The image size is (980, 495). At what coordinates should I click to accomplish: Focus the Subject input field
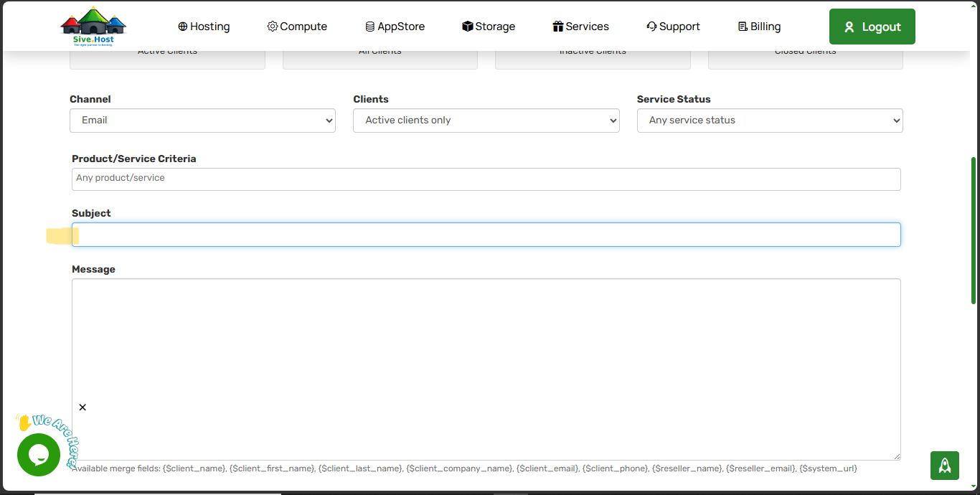[486, 235]
